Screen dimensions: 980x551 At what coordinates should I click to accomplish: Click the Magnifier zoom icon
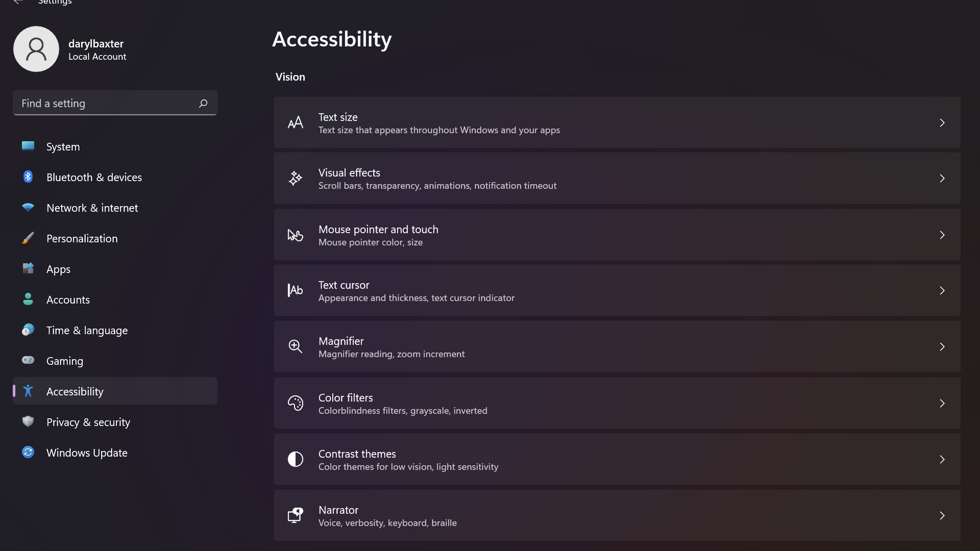tap(295, 346)
